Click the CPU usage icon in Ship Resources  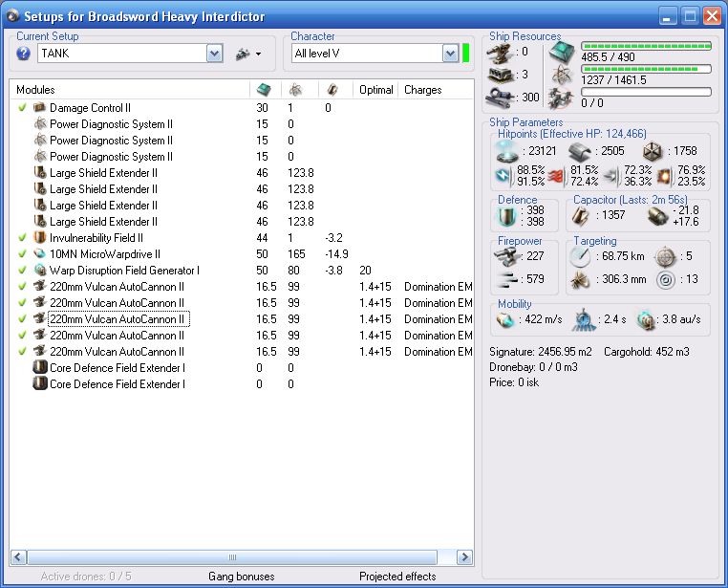[561, 53]
